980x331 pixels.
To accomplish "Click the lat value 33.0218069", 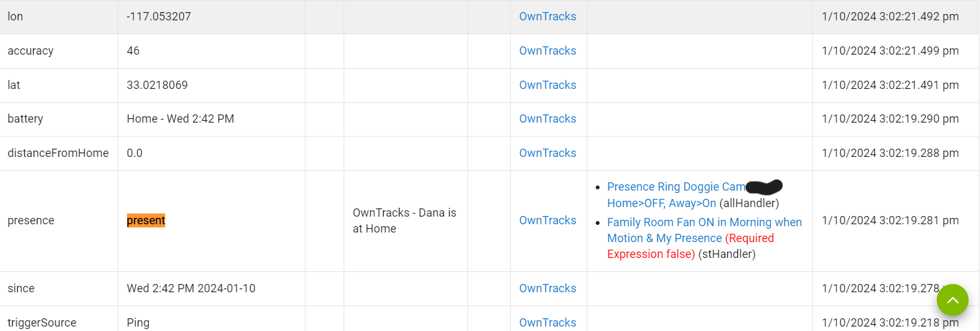I will point(158,85).
